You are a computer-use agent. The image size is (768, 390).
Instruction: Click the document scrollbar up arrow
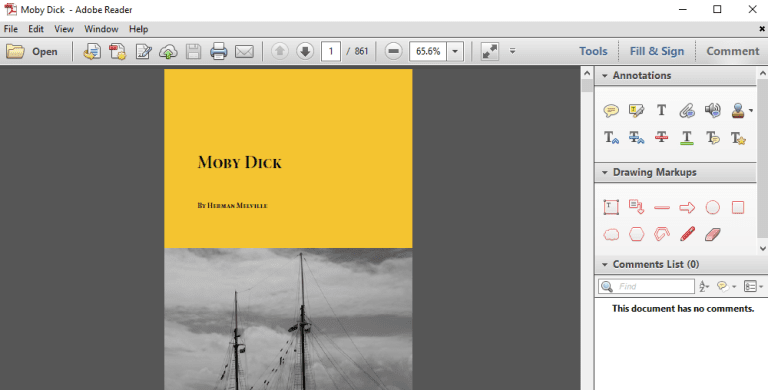pos(587,74)
